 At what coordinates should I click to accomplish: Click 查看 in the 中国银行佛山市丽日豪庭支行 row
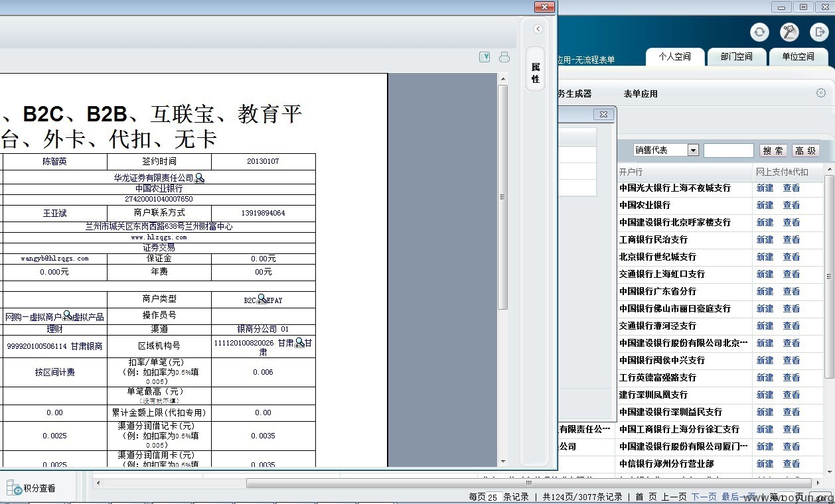click(x=791, y=308)
